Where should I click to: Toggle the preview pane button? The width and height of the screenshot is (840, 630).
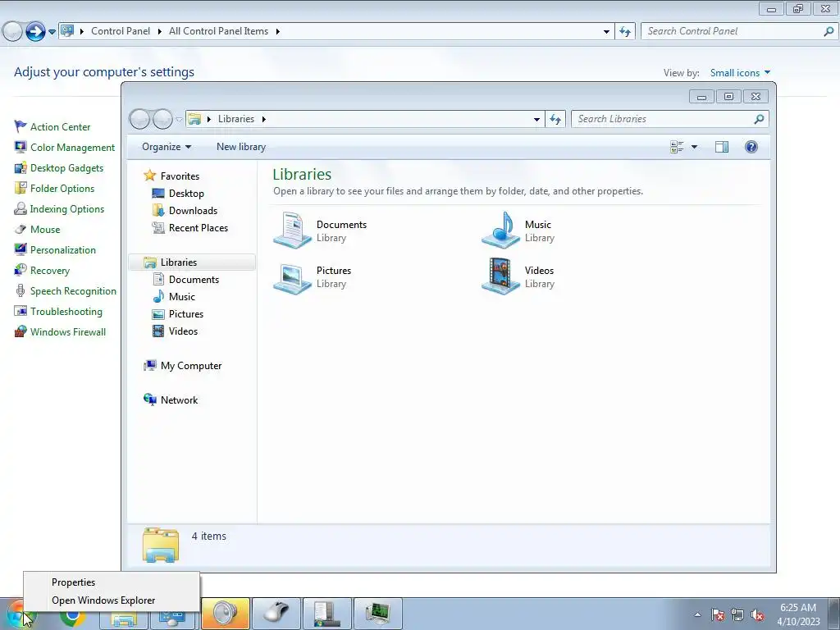722,147
